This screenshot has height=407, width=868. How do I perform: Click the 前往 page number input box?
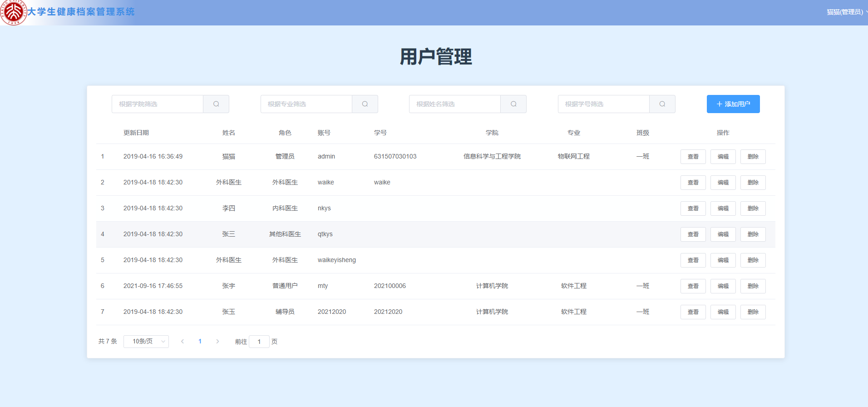point(259,342)
